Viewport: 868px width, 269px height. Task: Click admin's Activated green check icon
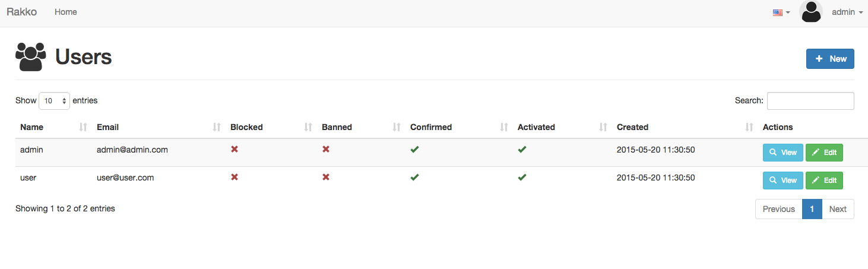pyautogui.click(x=522, y=150)
